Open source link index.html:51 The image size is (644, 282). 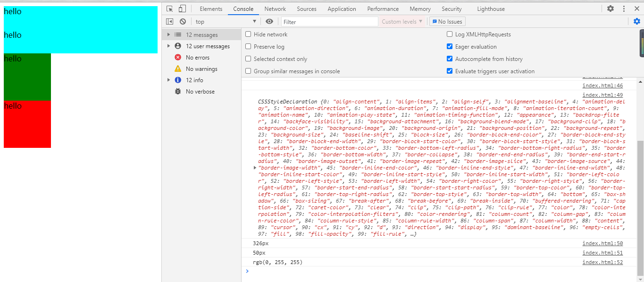(602, 253)
